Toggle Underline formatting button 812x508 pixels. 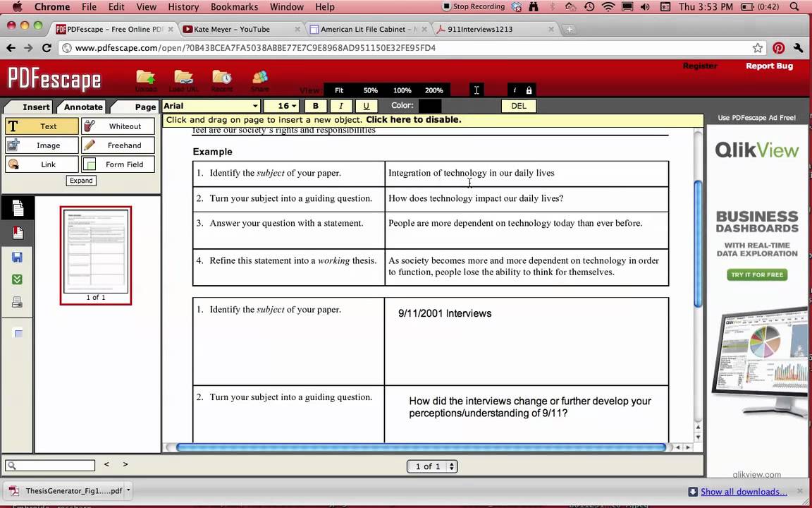coord(366,106)
